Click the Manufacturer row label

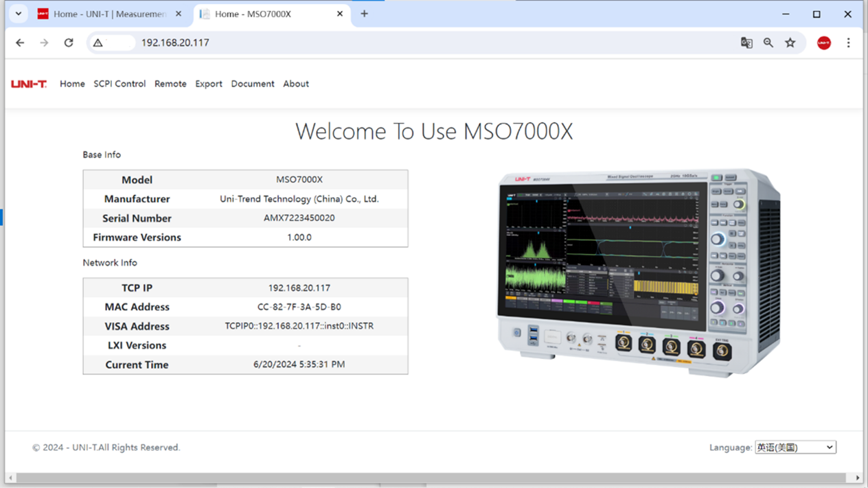pos(137,199)
